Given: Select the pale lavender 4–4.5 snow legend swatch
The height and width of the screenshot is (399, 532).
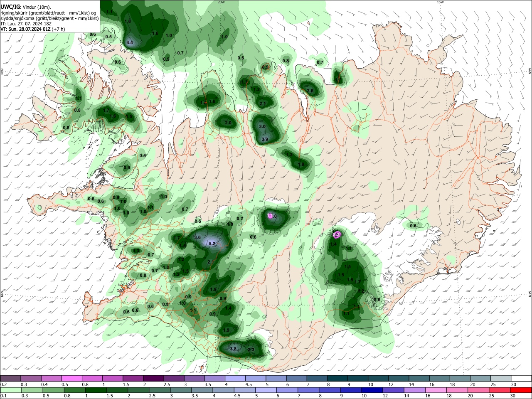Looking at the screenshot, I should (x=235, y=378).
